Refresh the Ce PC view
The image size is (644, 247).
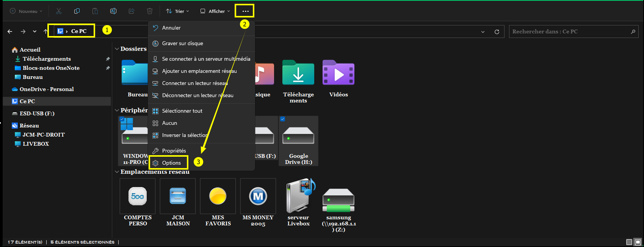(497, 32)
